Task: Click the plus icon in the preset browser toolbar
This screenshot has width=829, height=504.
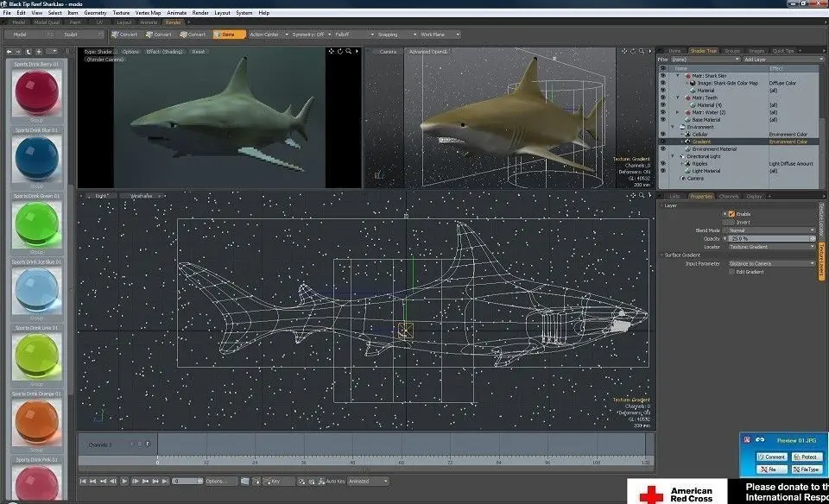Action: pos(39,52)
